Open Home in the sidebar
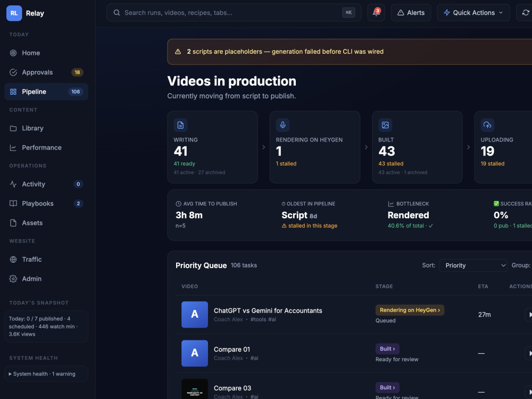532x399 pixels. click(46, 53)
